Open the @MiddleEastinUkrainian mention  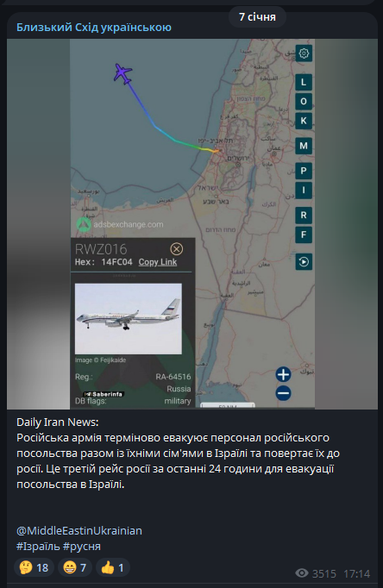79,530
